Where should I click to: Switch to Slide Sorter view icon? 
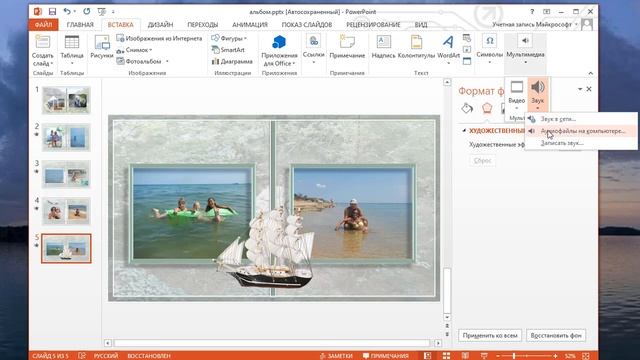(446, 356)
